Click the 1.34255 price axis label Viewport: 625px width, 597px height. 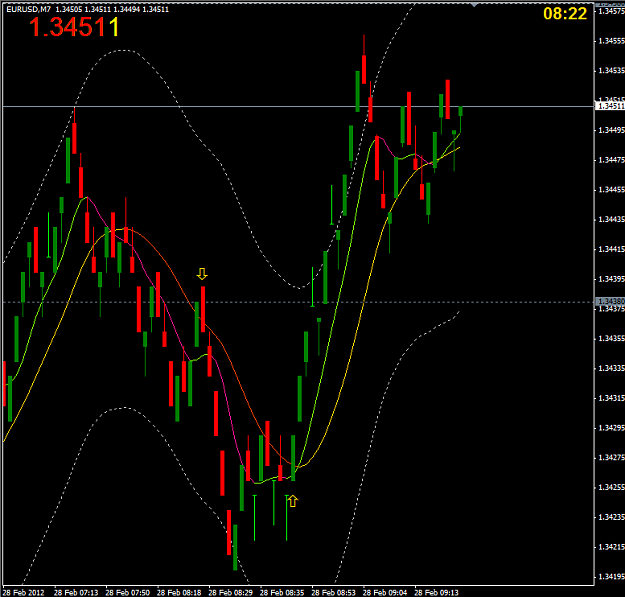coord(611,487)
